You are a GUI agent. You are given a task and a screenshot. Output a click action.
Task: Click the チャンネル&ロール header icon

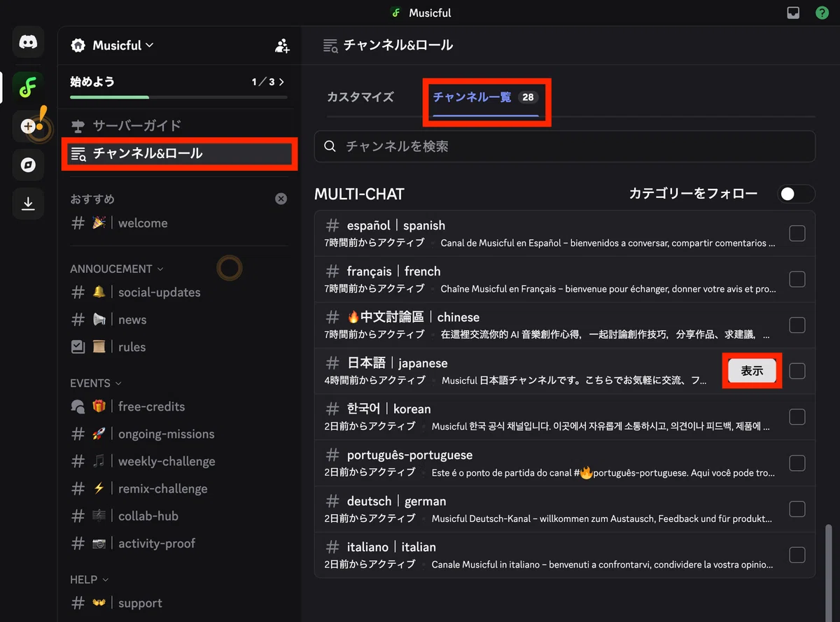point(330,45)
